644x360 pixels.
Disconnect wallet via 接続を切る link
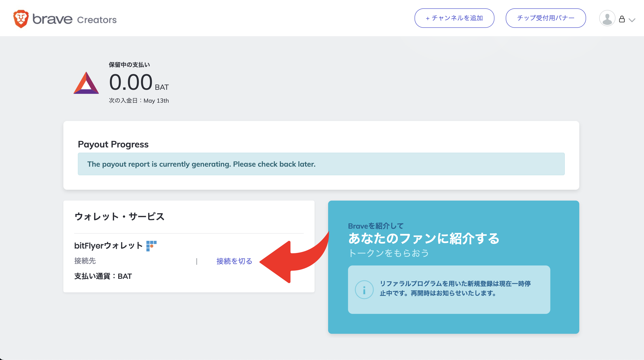click(x=234, y=261)
